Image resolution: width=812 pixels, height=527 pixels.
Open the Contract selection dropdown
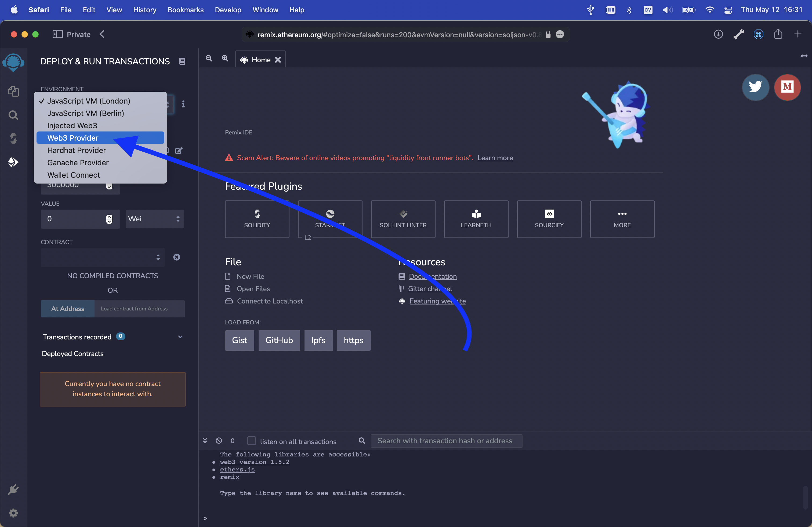pos(102,257)
